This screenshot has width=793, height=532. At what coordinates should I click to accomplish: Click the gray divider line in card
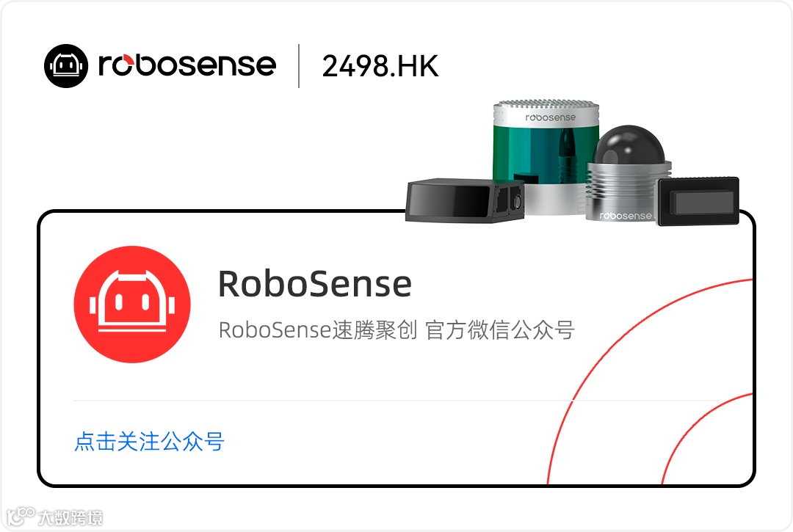(x=396, y=401)
